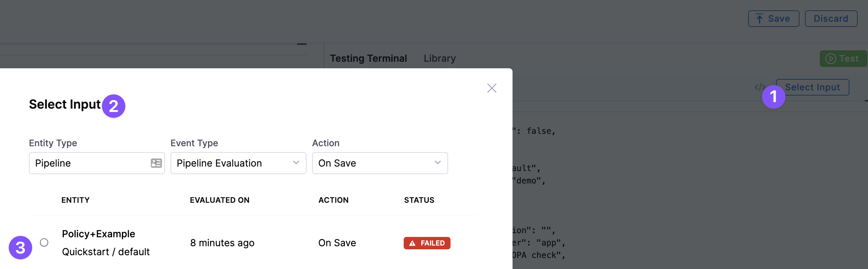Image resolution: width=868 pixels, height=269 pixels.
Task: Click the Event Type chevron arrow
Action: point(296,163)
